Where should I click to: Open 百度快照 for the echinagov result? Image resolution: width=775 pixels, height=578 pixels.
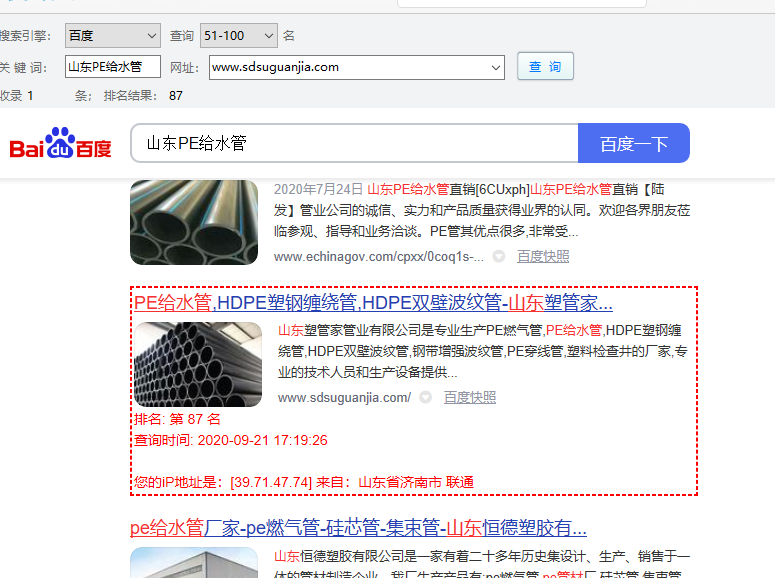click(543, 257)
